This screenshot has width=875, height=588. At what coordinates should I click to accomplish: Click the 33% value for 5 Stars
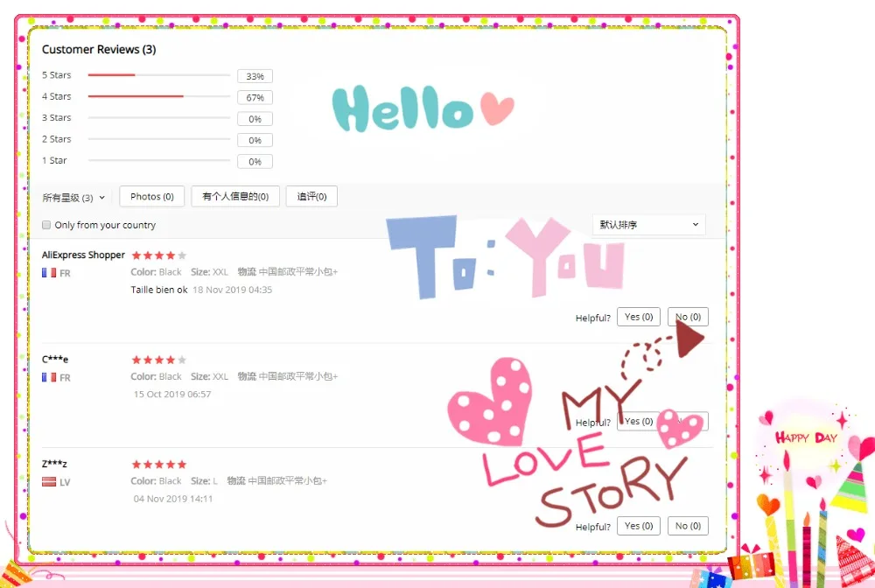(255, 76)
